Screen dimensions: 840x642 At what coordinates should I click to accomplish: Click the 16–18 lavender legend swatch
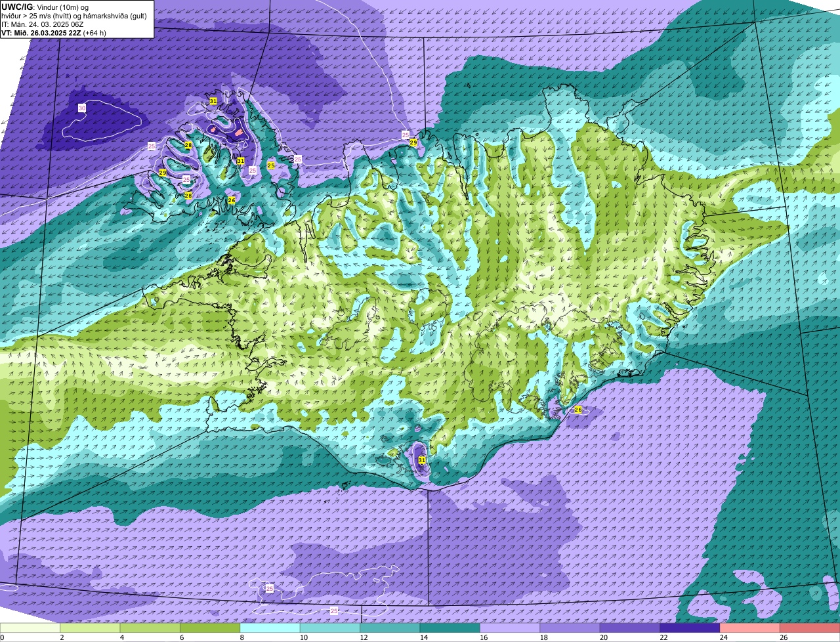tap(511, 628)
